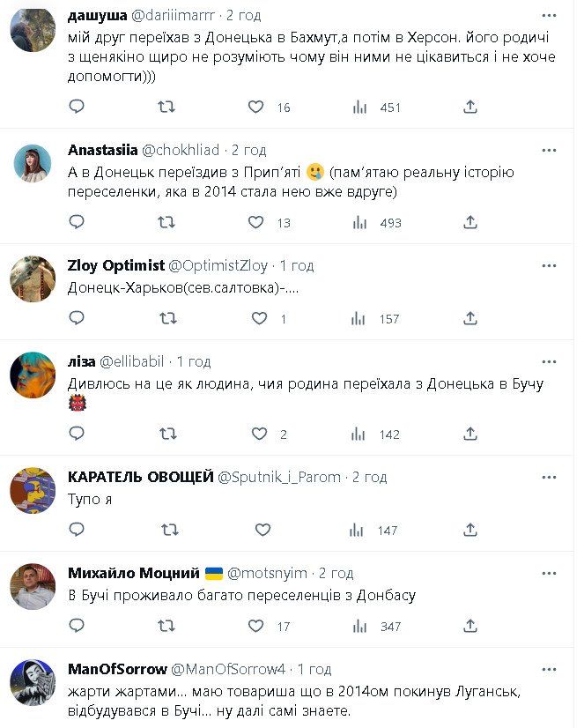
Task: Retweet Михайло Моцний's tweet
Action: (166, 626)
